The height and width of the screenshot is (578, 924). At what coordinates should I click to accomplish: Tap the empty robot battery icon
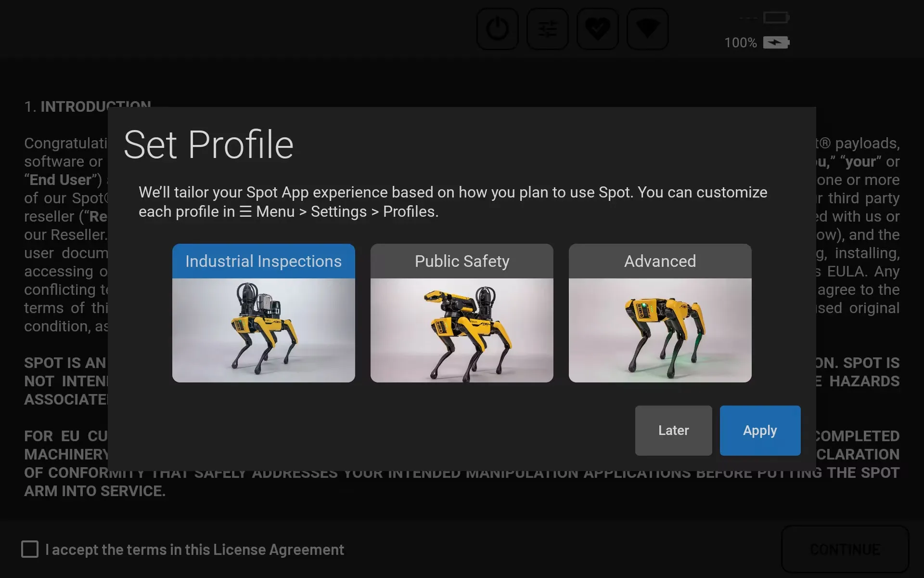point(776,18)
